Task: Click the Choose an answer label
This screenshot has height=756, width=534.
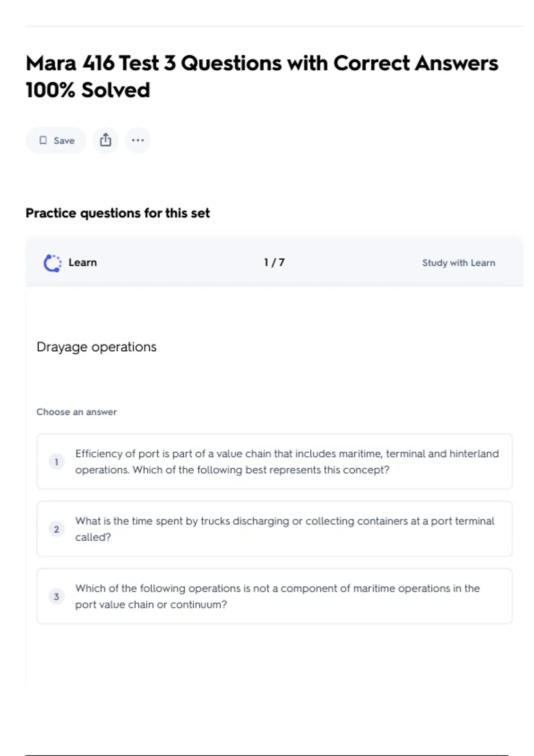Action: [77, 412]
